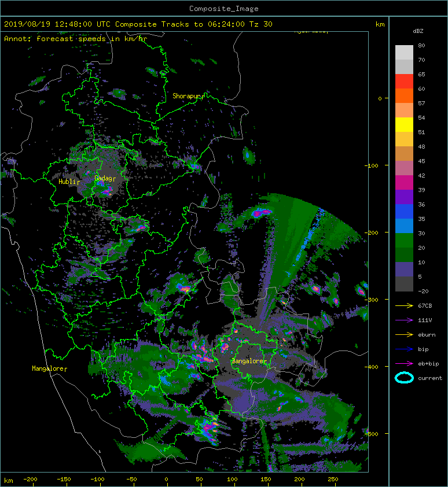The height and width of the screenshot is (487, 448).
Task: Click the 67CB legend label
Action: click(425, 306)
